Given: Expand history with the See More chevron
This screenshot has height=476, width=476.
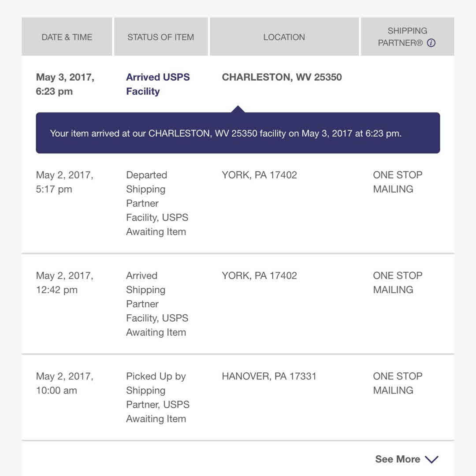Looking at the screenshot, I should pyautogui.click(x=431, y=459).
